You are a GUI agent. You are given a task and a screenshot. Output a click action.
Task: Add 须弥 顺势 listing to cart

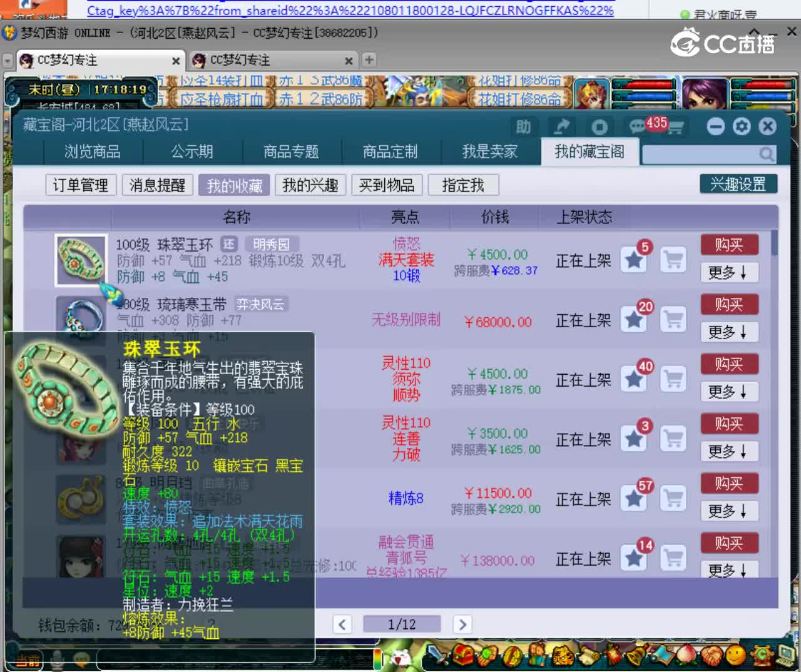pos(673,380)
